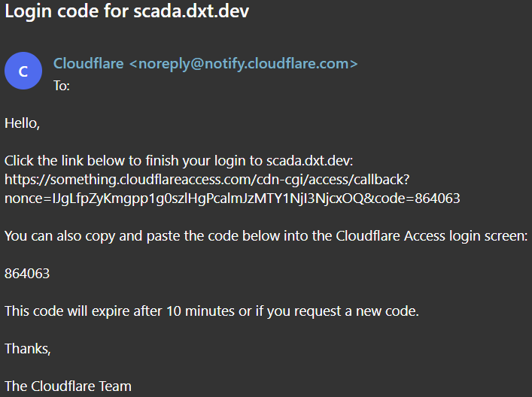Viewport: 532px width, 397px height.
Task: Click the "Thanks," closing line
Action: pos(28,348)
